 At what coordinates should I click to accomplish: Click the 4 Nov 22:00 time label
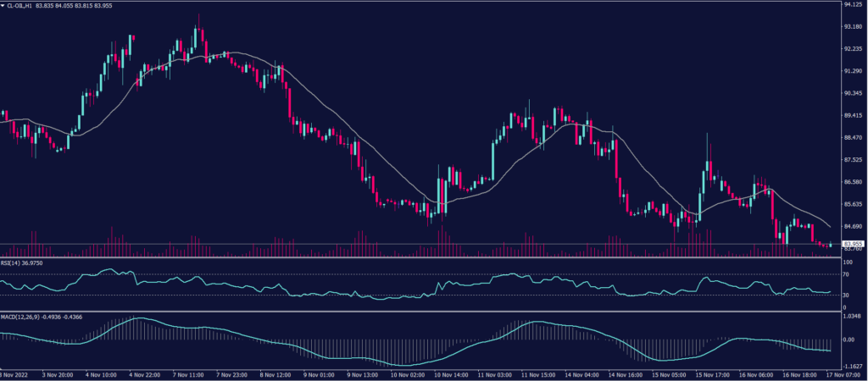pyautogui.click(x=146, y=373)
